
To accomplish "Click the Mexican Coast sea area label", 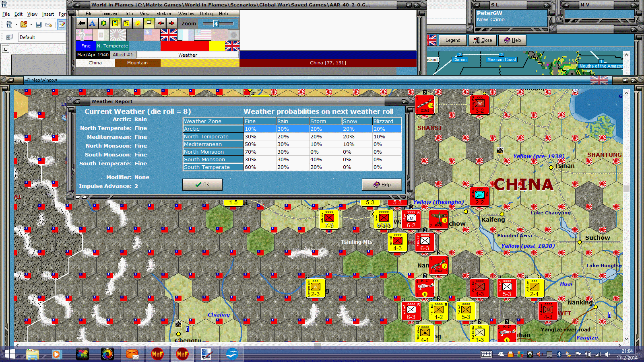I will (x=502, y=60).
